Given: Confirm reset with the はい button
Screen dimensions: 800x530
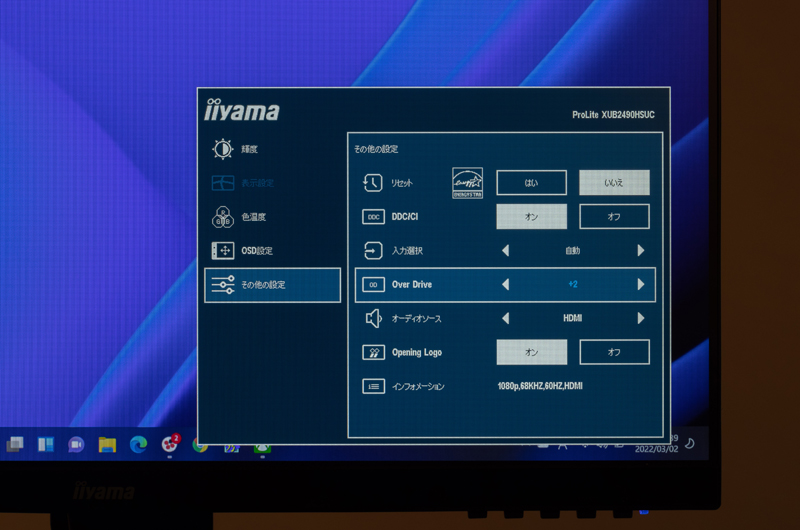Looking at the screenshot, I should coord(531,183).
